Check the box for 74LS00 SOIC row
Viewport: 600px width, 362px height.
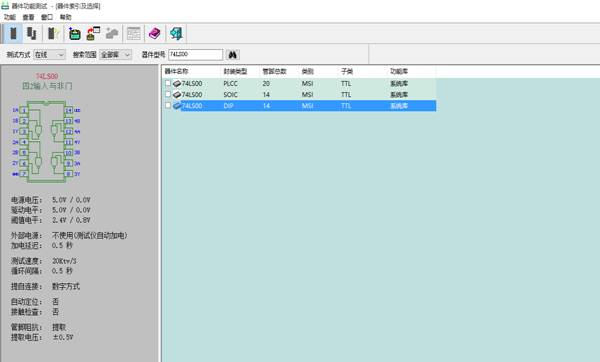coord(168,94)
